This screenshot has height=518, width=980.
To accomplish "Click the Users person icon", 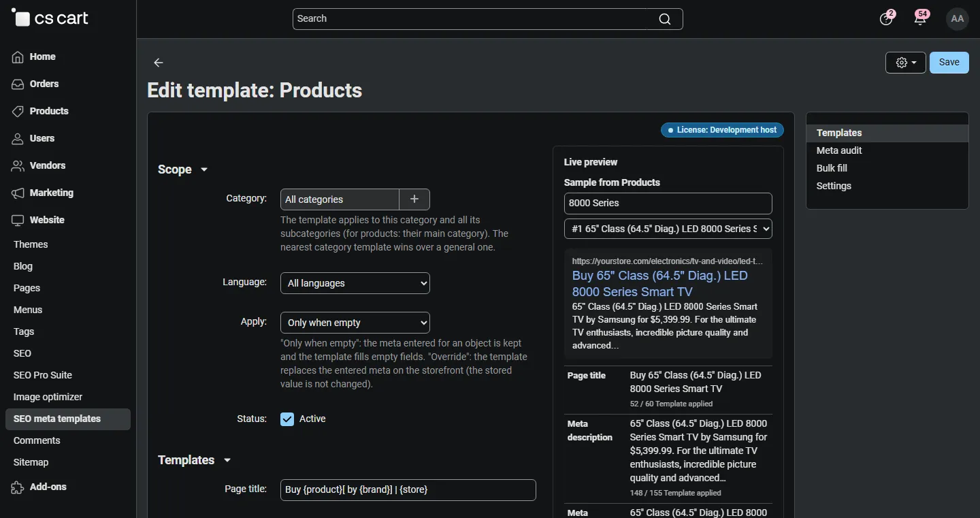I will click(x=18, y=139).
